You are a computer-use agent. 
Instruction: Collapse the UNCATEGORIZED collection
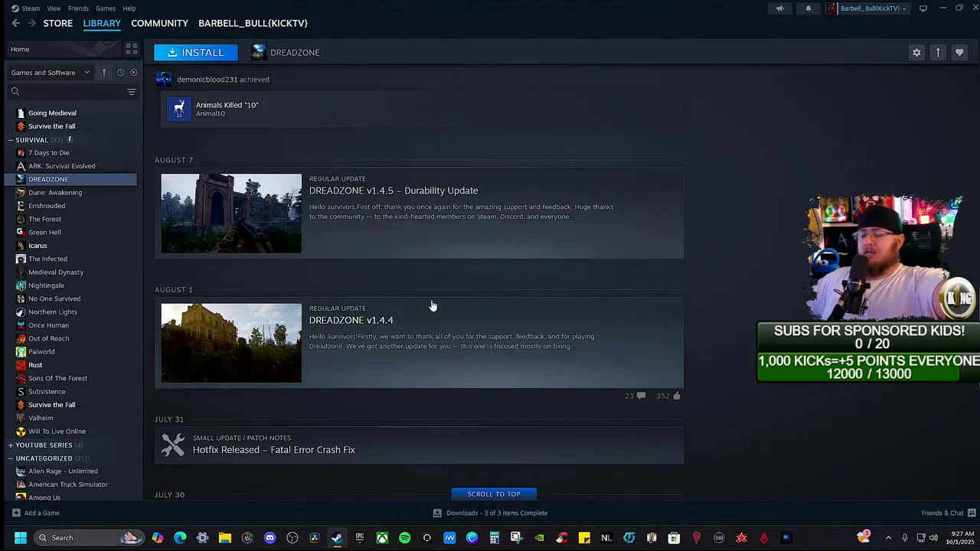pos(11,458)
